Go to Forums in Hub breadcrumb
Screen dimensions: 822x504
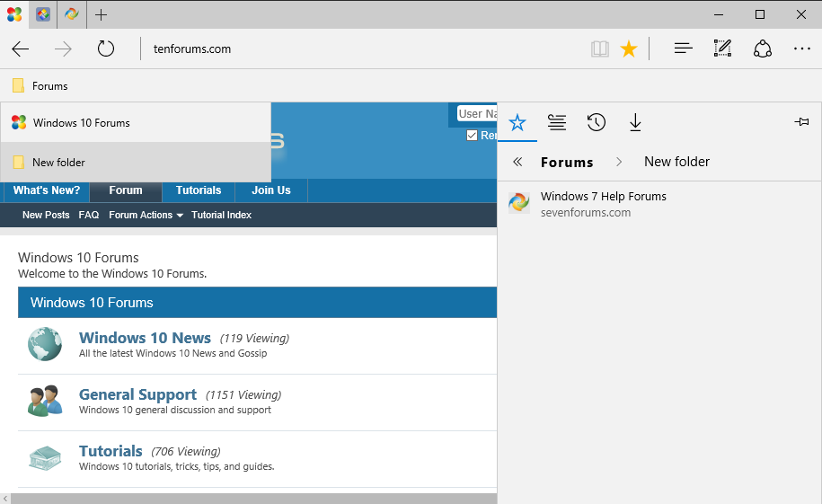point(567,162)
